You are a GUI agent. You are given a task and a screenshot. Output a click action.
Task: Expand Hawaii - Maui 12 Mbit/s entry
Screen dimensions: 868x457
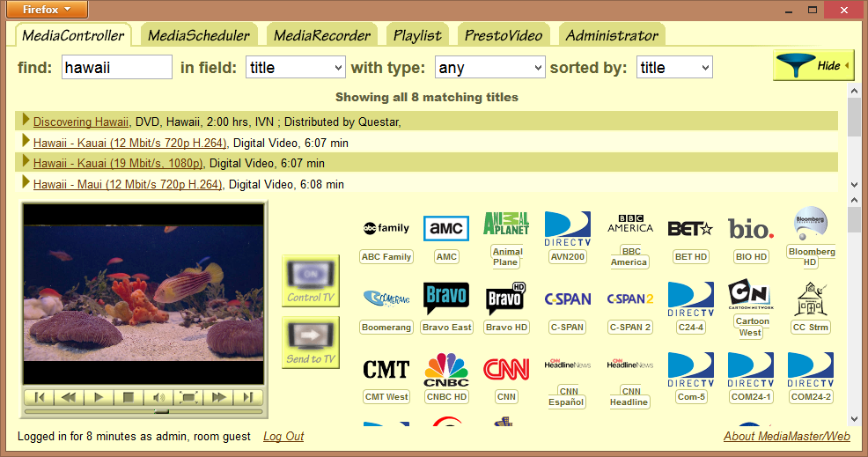tap(26, 182)
